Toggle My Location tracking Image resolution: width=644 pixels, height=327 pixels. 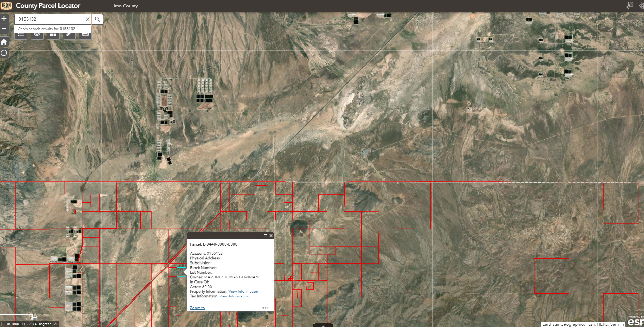4,53
